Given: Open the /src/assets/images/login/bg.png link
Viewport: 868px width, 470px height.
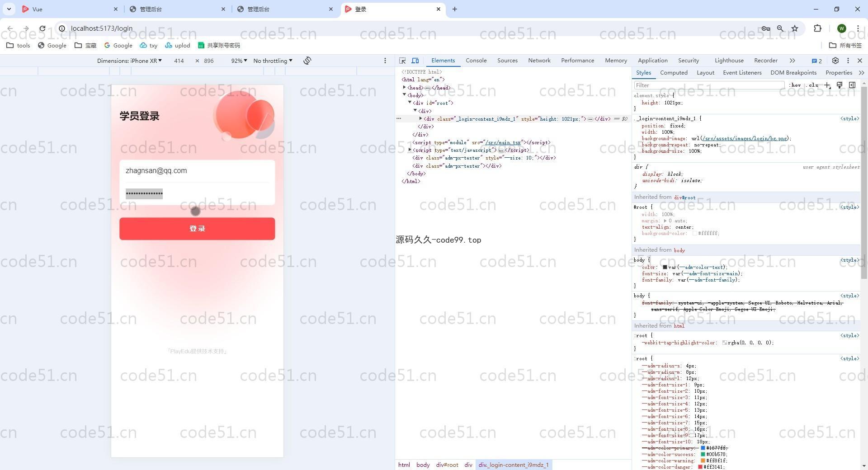Looking at the screenshot, I should click(x=744, y=139).
